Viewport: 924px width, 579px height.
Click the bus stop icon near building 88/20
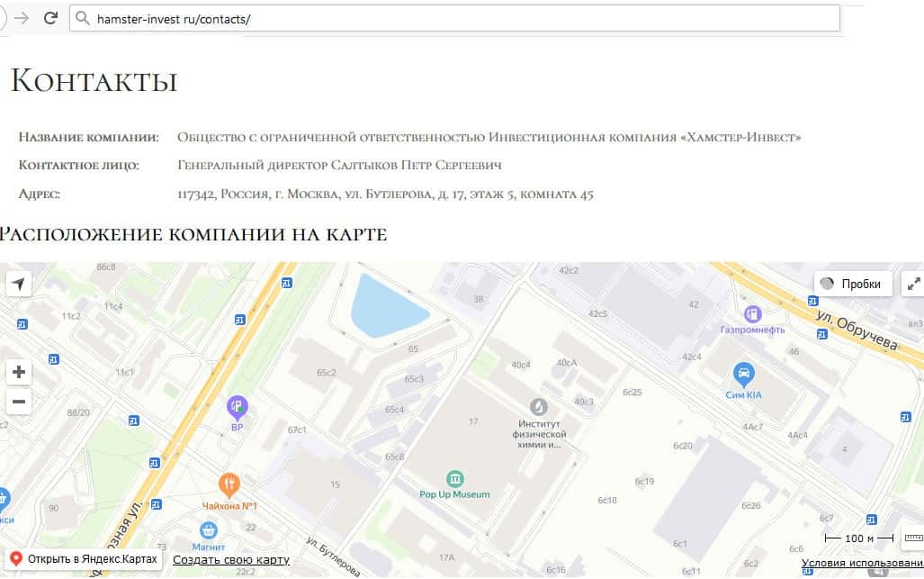134,421
